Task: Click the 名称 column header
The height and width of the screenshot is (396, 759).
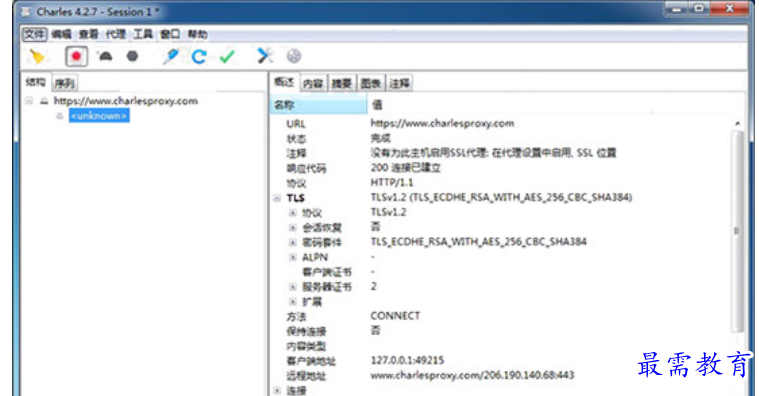Action: [319, 105]
